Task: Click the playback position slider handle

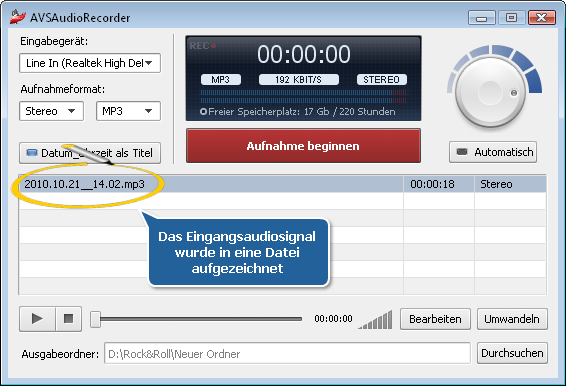Action: (x=95, y=319)
